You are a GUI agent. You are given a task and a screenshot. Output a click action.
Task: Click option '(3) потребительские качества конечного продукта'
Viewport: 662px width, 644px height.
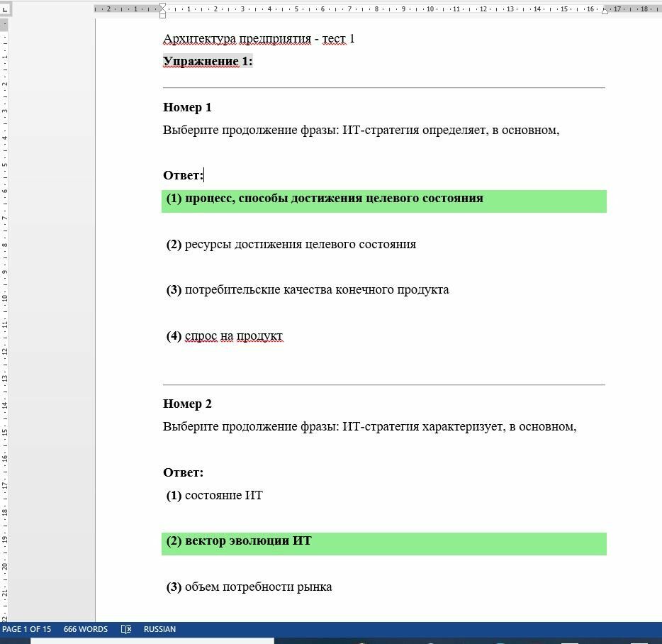pyautogui.click(x=308, y=290)
